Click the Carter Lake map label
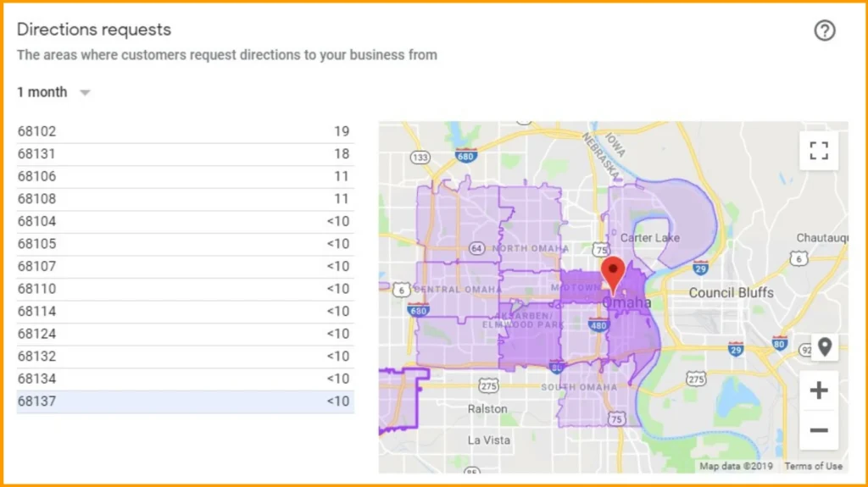This screenshot has width=868, height=487. tap(650, 238)
